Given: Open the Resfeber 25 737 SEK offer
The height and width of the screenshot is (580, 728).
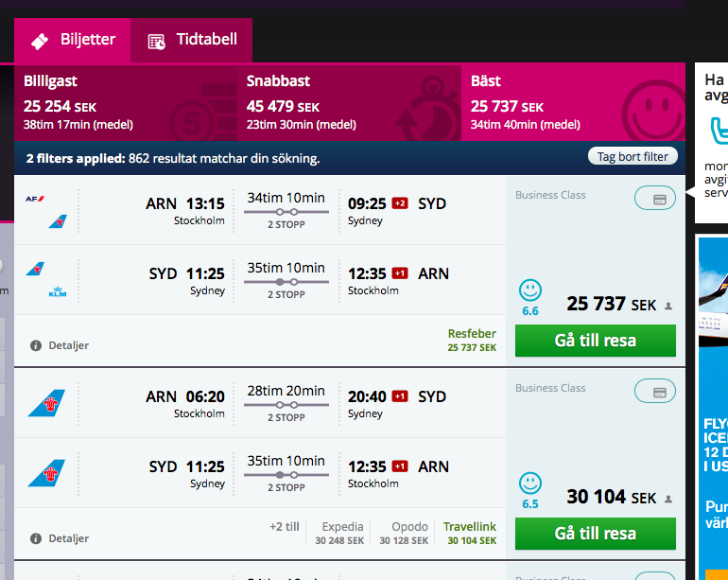Looking at the screenshot, I should [472, 341].
